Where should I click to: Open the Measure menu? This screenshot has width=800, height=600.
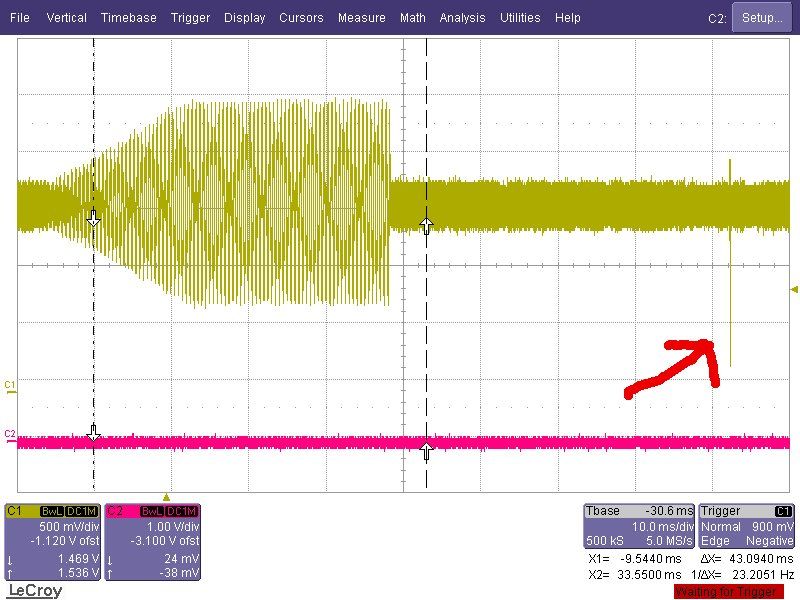pos(362,18)
